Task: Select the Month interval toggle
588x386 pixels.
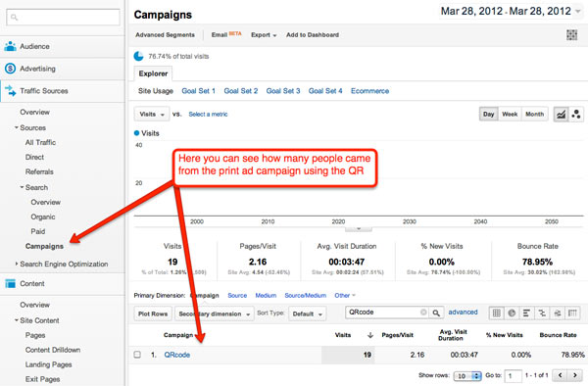Action: (534, 114)
